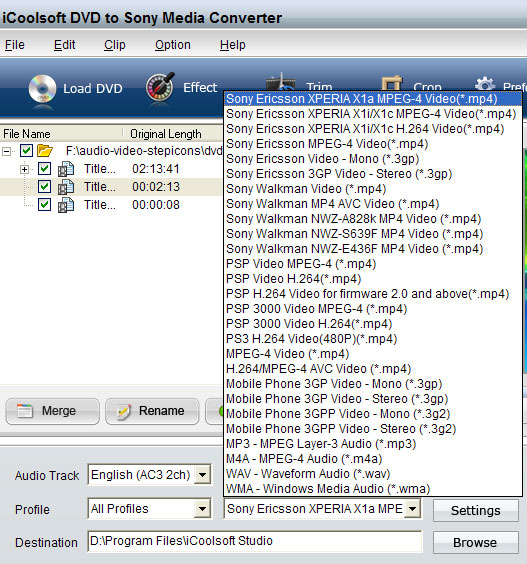The image size is (527, 564).
Task: Click the Destination path field
Action: [255, 541]
